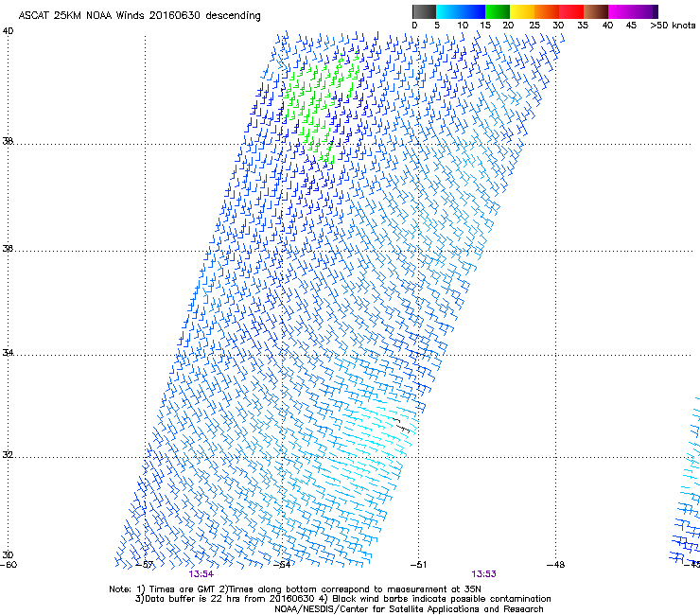Click the '35' label under the color bar
The image size is (700, 615).
[583, 25]
